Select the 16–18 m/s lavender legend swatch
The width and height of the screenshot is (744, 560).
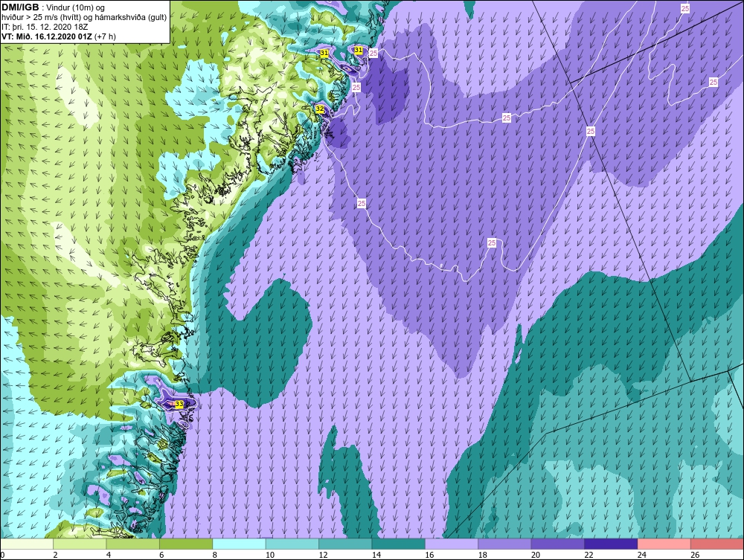click(452, 544)
